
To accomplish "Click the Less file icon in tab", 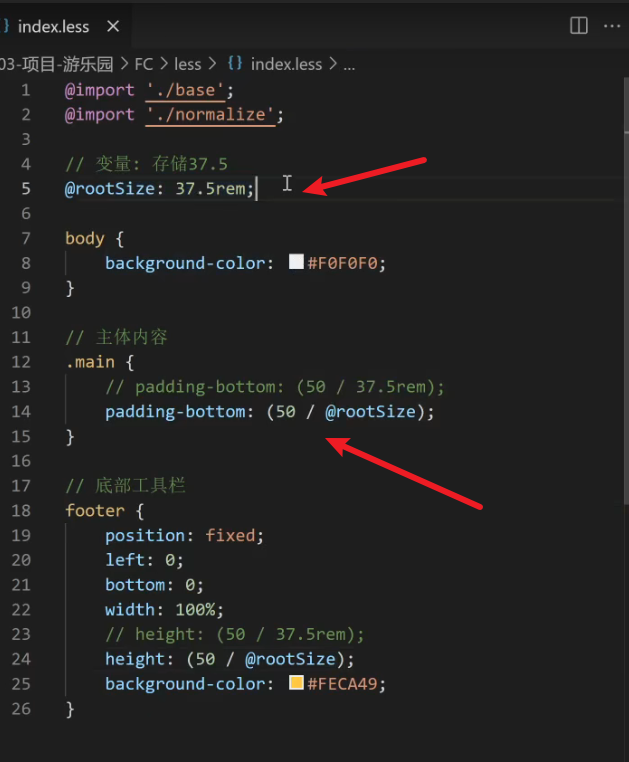I will coord(4,27).
